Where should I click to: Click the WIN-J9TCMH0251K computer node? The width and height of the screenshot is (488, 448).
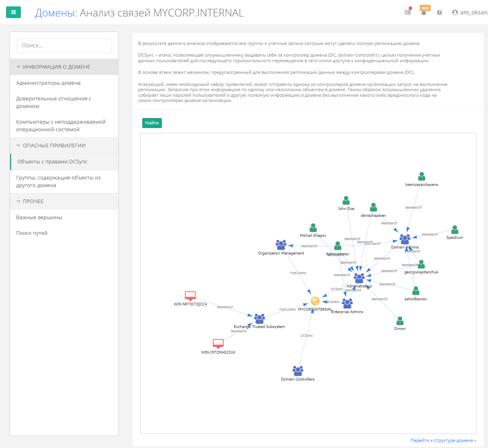[x=218, y=344]
